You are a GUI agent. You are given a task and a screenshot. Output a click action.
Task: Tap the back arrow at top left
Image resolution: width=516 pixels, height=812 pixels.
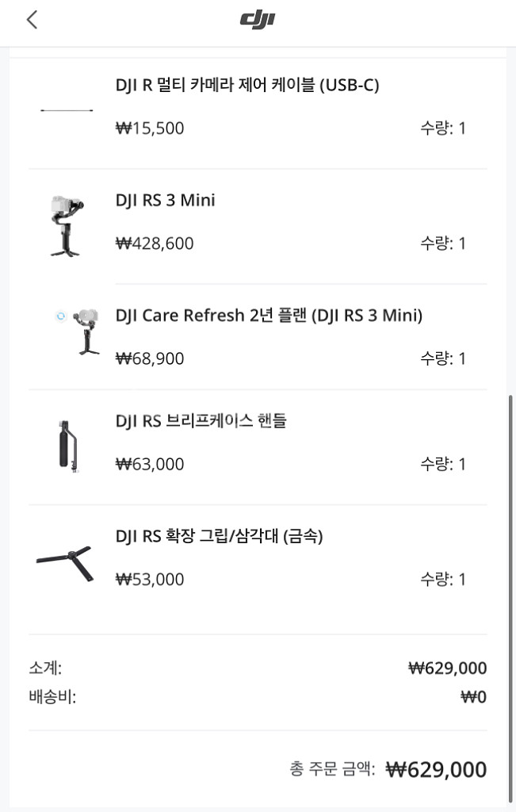32,19
